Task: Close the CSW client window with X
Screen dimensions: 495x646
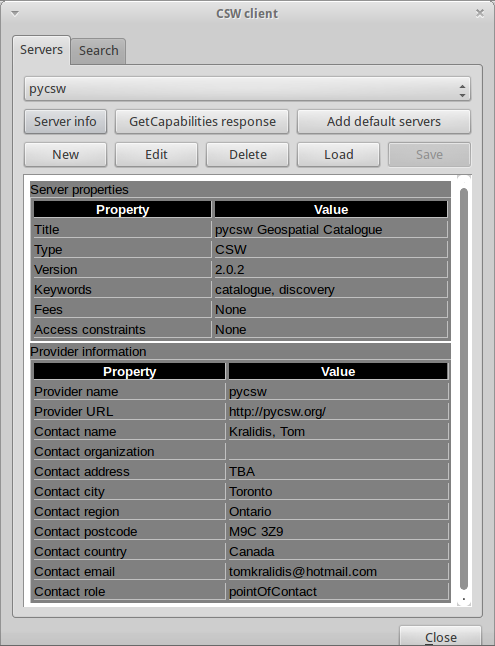Action: (x=480, y=13)
